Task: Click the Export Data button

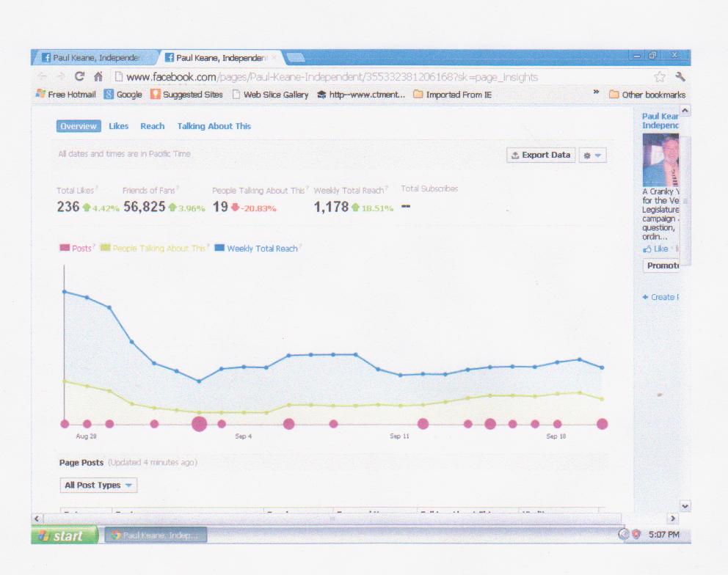Action: tap(541, 155)
